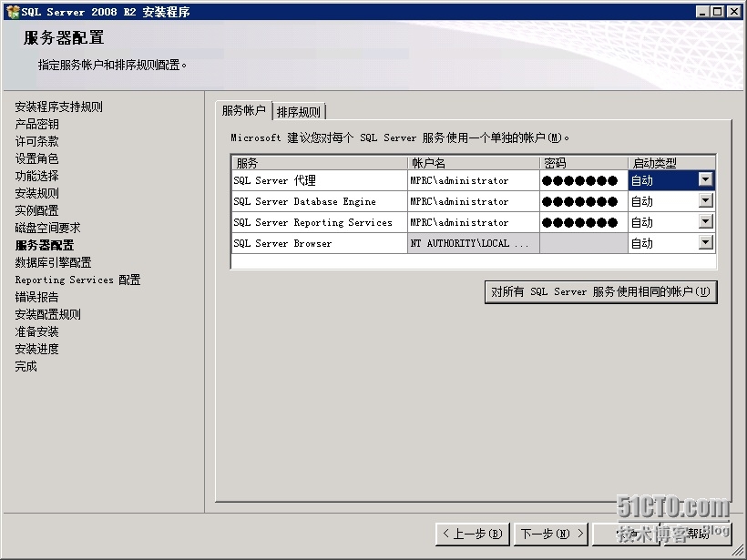This screenshot has height=560, width=747.
Task: Open startup type dropdown for SQL Server 代理
Action: (706, 179)
